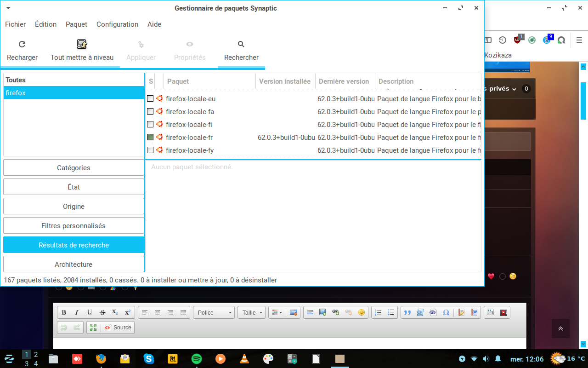Justify text in forum editor
The height and width of the screenshot is (368, 588).
coord(183,313)
